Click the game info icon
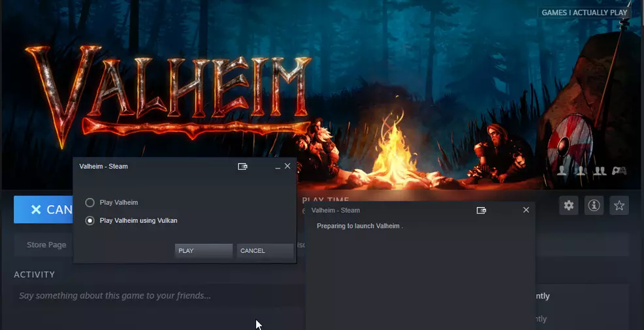 click(x=594, y=206)
